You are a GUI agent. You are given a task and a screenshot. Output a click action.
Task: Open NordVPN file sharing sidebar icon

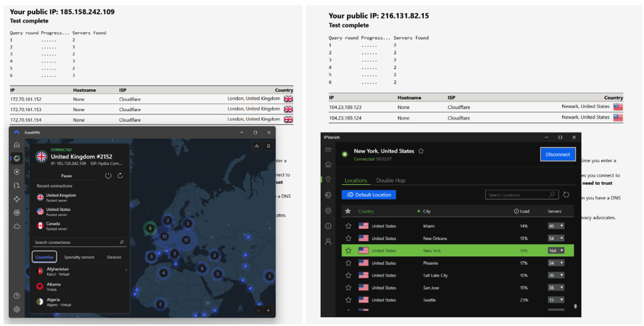pyautogui.click(x=16, y=185)
